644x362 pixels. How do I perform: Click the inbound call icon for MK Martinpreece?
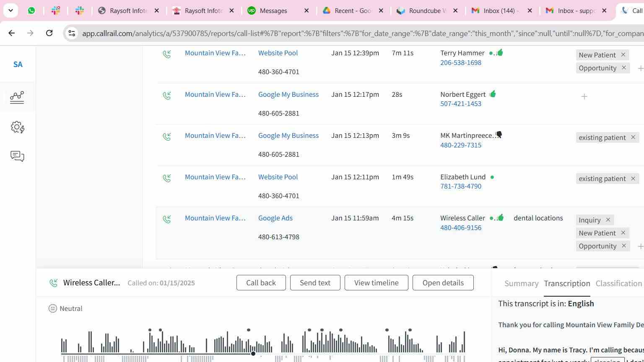(167, 137)
